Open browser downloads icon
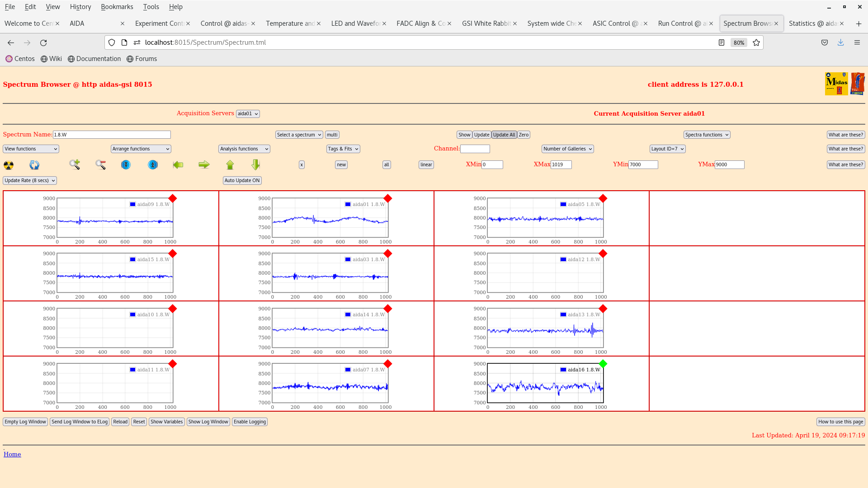Screen dimensions: 868x488 click(840, 42)
